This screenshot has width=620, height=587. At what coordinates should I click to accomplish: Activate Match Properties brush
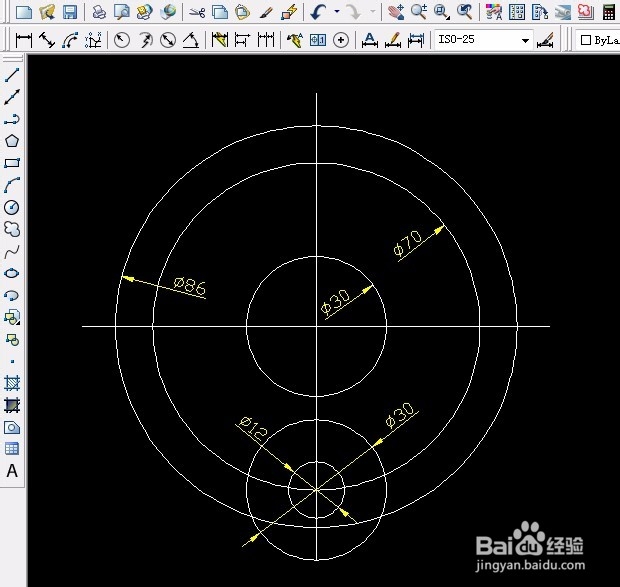pos(266,12)
